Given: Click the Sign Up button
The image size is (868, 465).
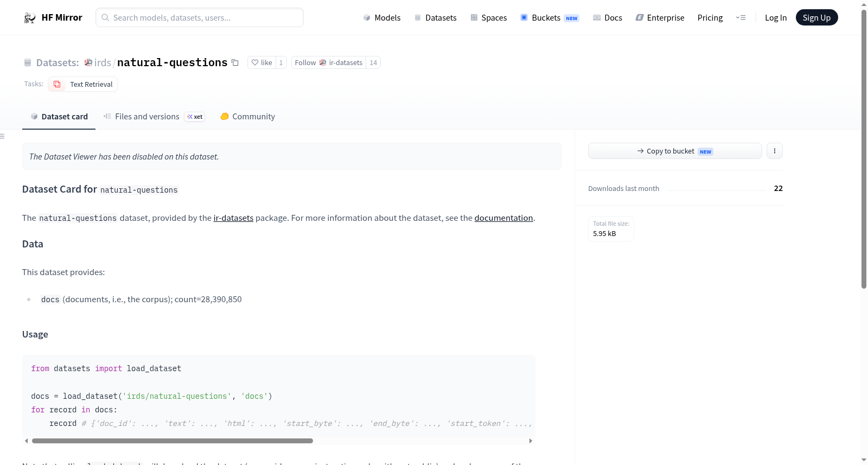Looking at the screenshot, I should tap(816, 17).
